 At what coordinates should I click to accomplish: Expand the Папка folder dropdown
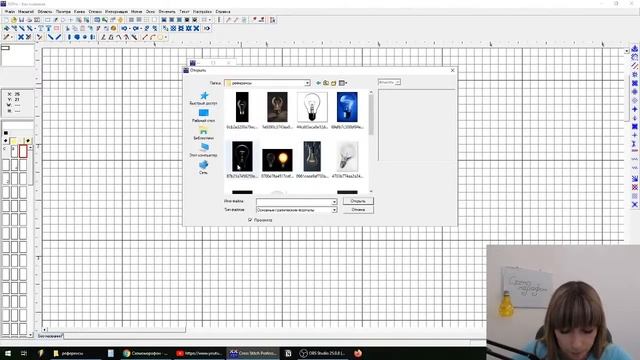[x=307, y=83]
